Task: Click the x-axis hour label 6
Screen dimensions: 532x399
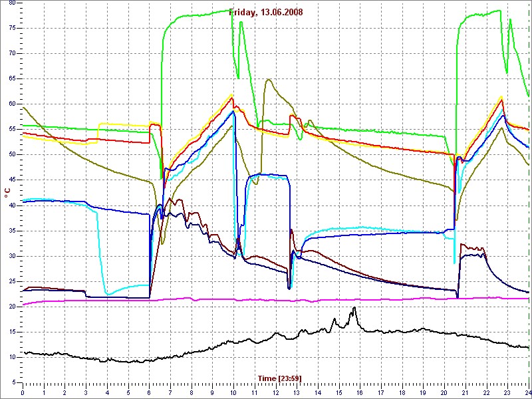Action: point(149,392)
